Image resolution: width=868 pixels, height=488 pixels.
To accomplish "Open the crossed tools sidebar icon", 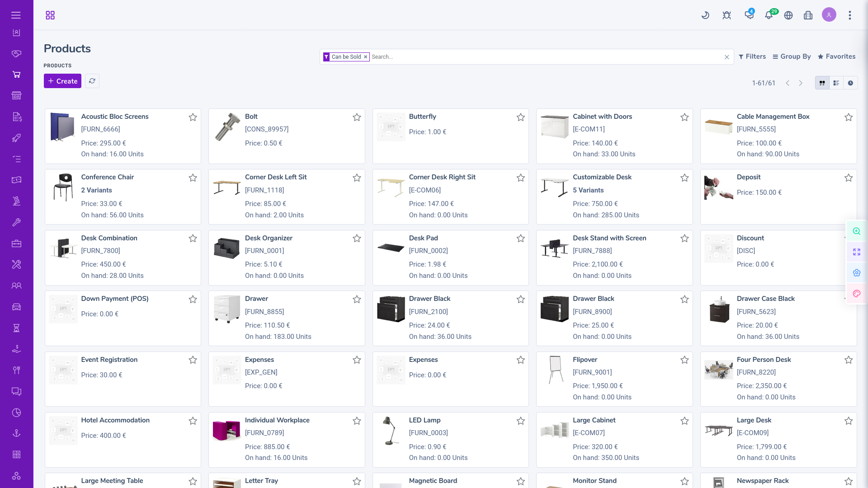I will coord(16,264).
